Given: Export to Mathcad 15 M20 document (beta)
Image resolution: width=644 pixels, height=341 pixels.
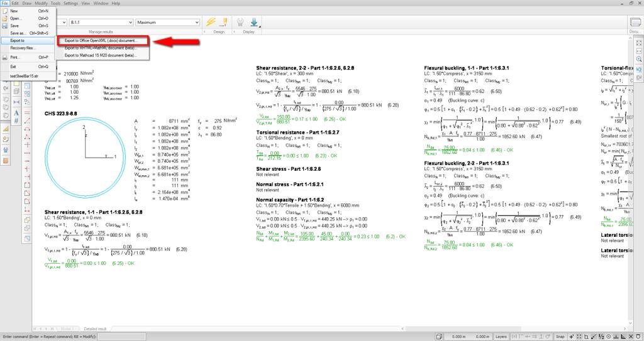Looking at the screenshot, I should 103,55.
